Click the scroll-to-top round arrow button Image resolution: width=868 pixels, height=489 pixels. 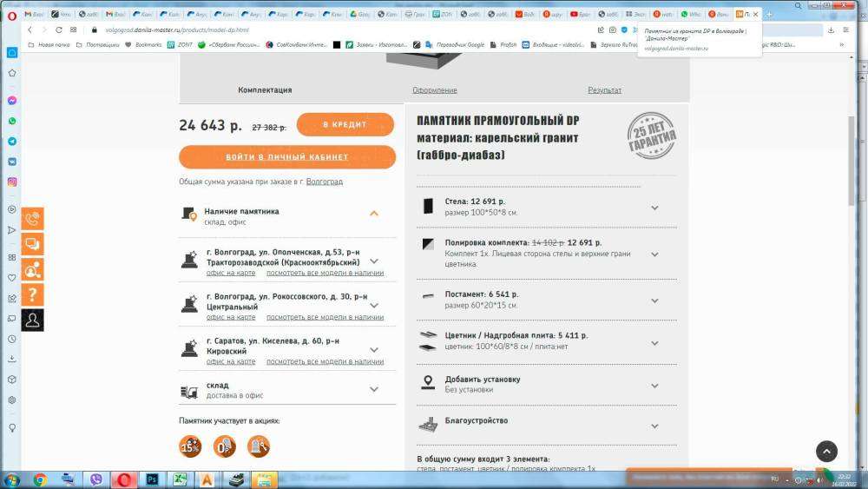(826, 451)
